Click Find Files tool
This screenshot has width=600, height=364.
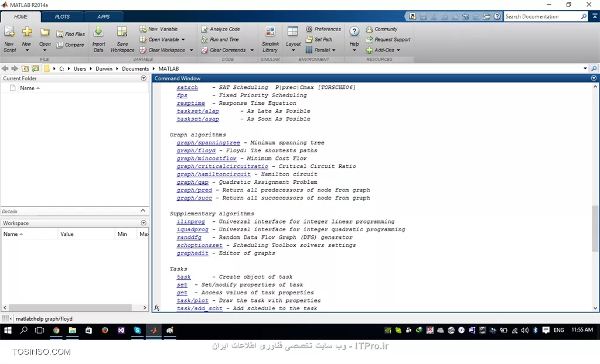(70, 34)
